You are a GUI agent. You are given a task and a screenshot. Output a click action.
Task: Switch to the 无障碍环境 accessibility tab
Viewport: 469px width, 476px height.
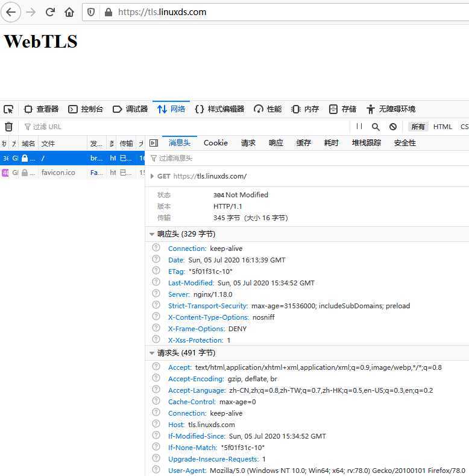pos(391,109)
